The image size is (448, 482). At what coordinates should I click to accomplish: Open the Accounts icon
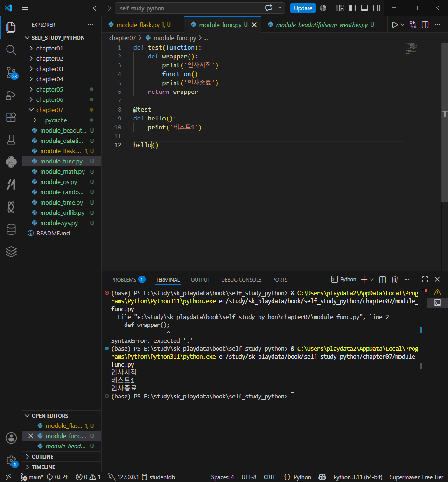11,438
